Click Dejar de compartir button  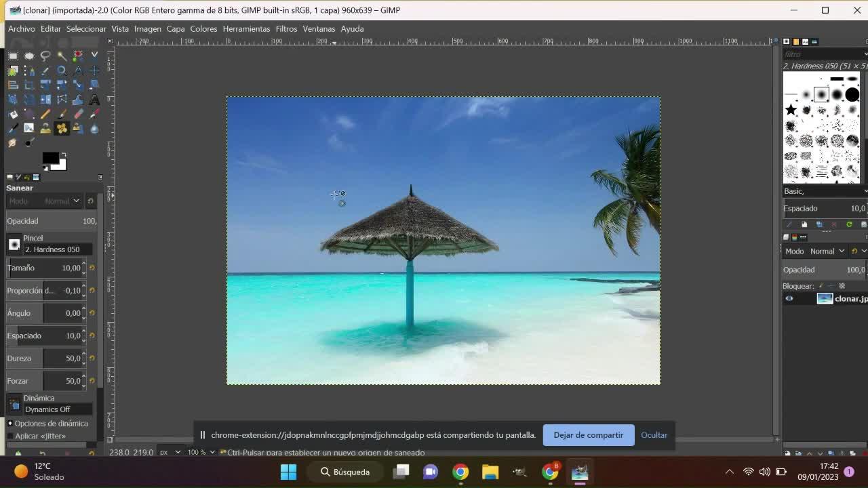pyautogui.click(x=589, y=435)
